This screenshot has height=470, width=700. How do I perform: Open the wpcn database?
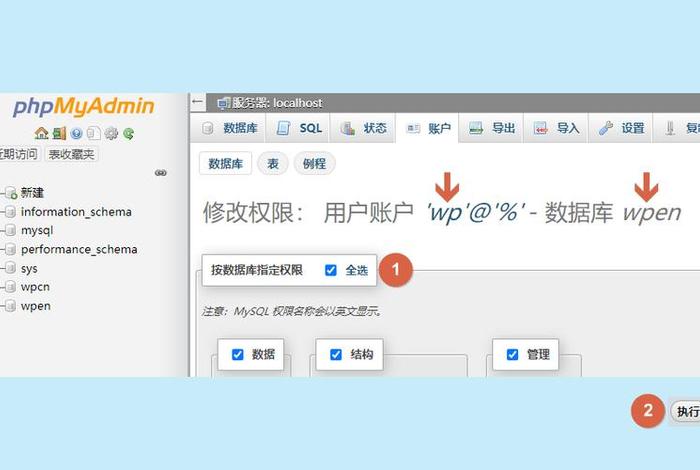coord(35,287)
